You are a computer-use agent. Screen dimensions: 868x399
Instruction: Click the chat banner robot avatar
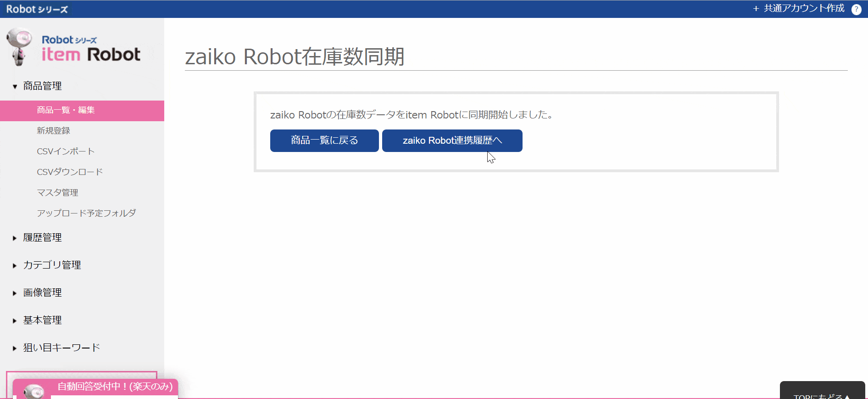tap(33, 391)
